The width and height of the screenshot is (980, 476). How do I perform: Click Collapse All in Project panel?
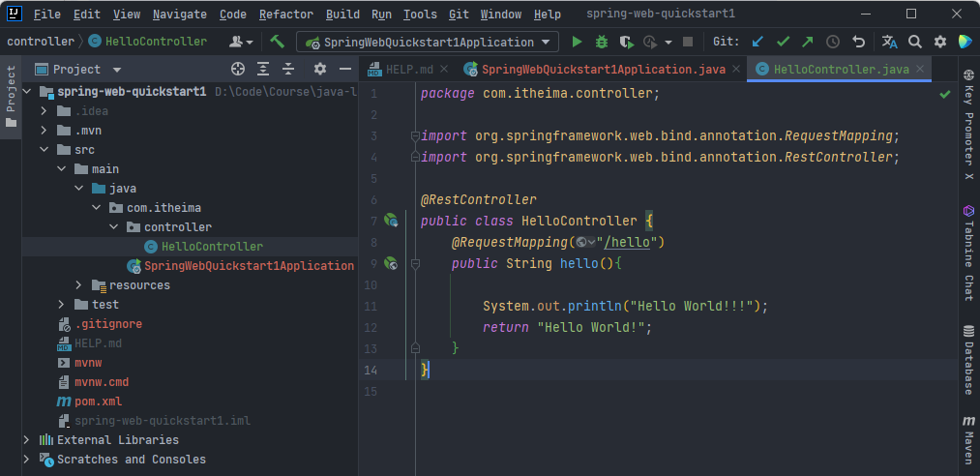pos(288,69)
